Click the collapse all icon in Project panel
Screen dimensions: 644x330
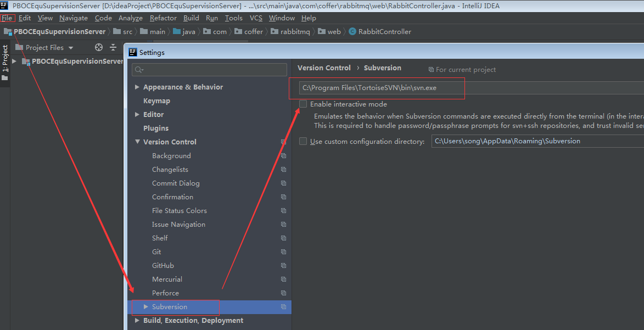(113, 47)
